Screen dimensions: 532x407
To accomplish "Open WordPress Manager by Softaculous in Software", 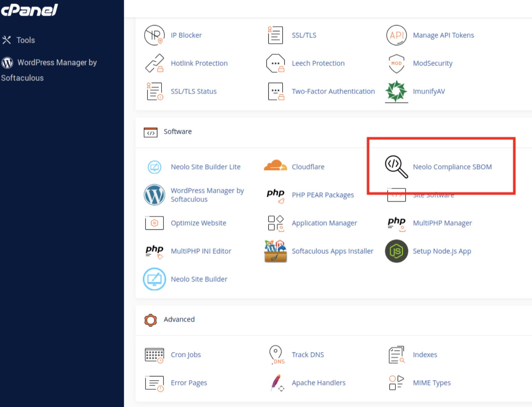I will [x=207, y=195].
